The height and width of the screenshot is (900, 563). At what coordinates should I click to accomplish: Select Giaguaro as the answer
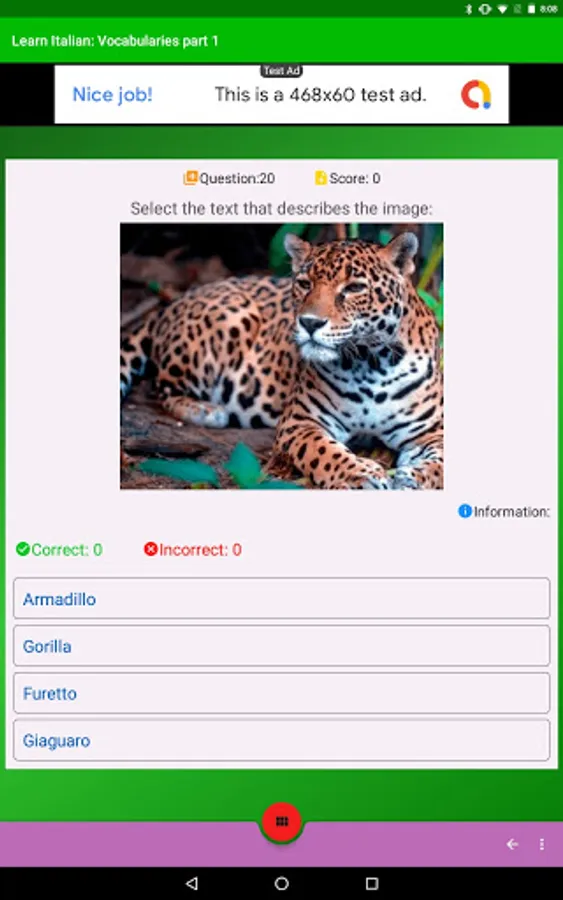pos(281,740)
